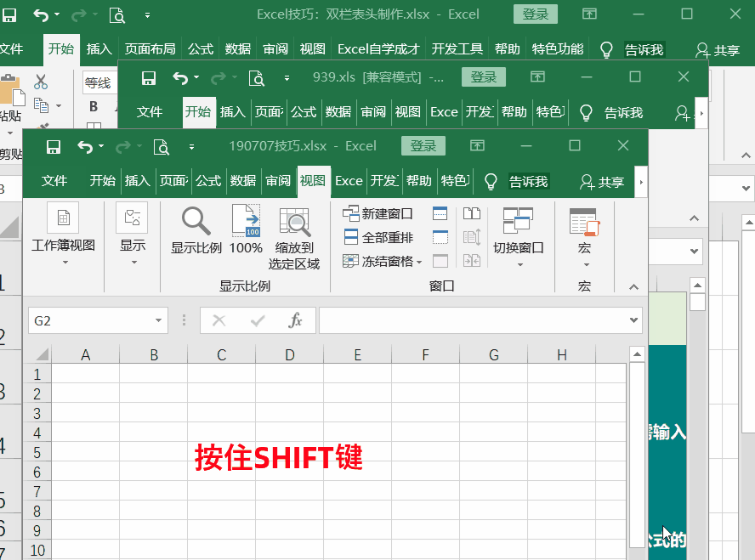Click the copy icon in back window
Screen dimensions: 755x560
(42, 105)
